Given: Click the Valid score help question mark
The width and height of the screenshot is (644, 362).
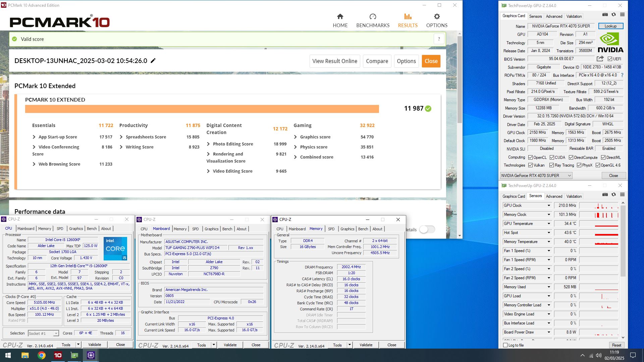Looking at the screenshot, I should click(x=439, y=39).
